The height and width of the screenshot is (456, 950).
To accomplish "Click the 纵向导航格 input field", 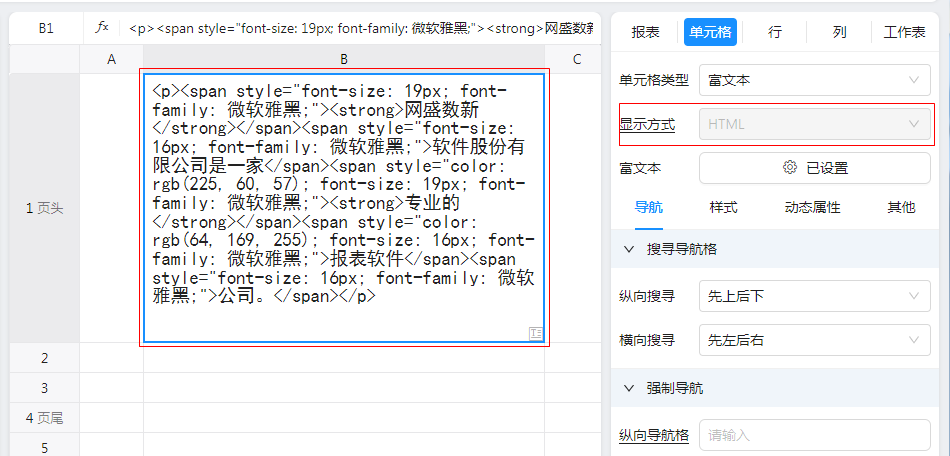I will (814, 435).
